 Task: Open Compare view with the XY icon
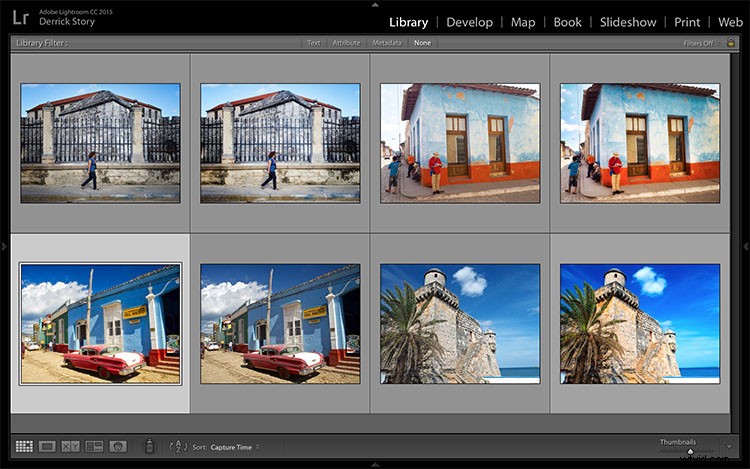(70, 447)
